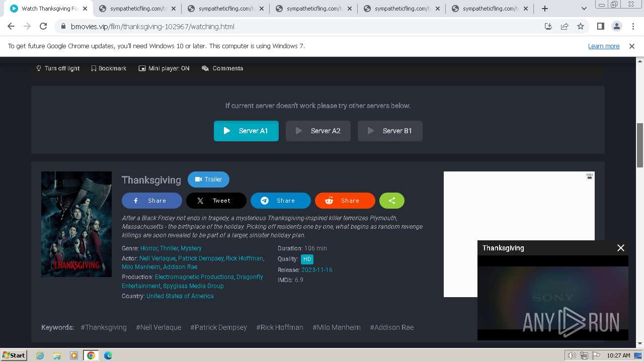Go back to previous page
The image size is (644, 362).
click(x=11, y=26)
